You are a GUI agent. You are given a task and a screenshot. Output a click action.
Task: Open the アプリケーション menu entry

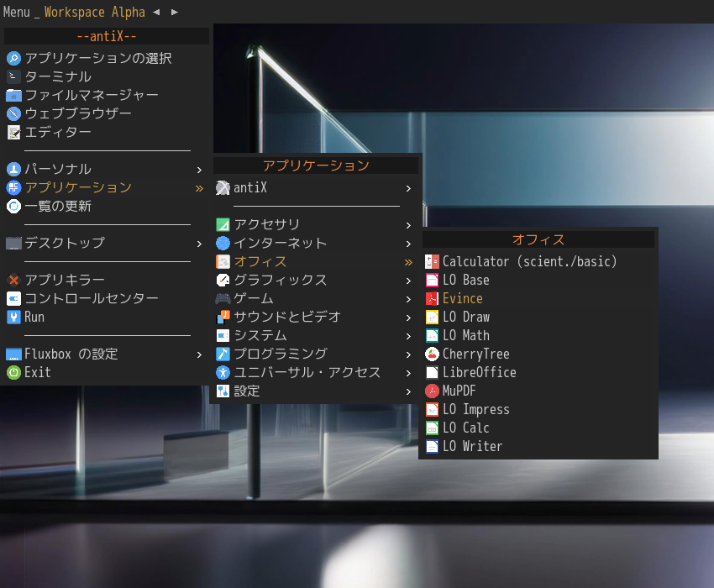(107, 187)
